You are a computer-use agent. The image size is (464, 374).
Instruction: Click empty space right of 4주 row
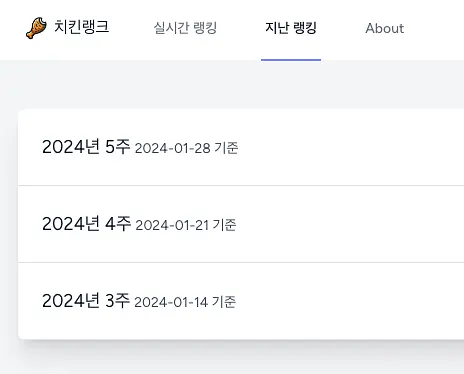coord(350,224)
